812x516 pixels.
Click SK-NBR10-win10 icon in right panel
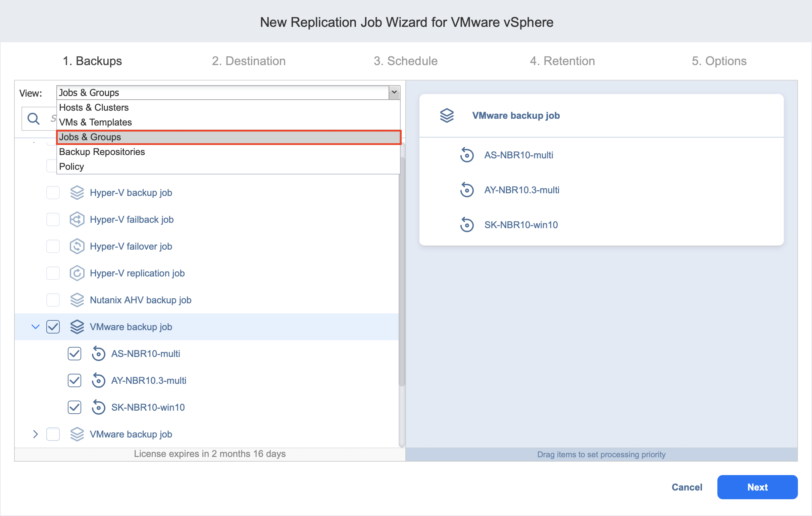[467, 224]
